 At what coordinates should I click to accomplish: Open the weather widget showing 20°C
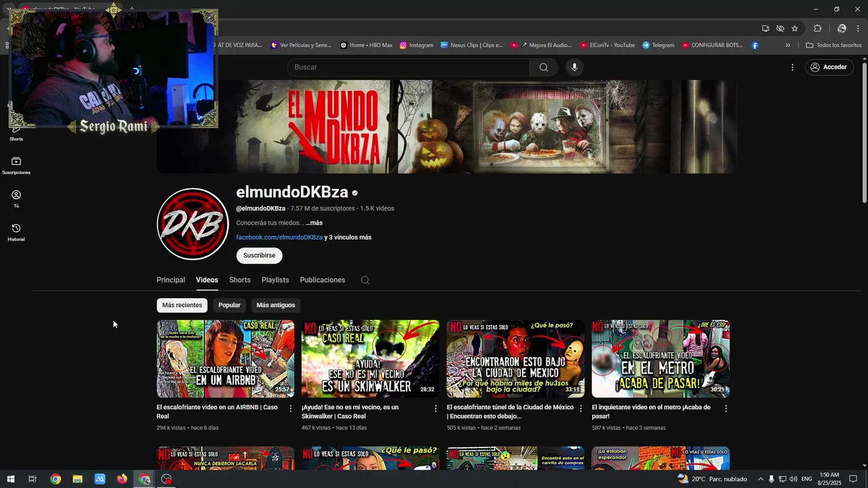coord(712,479)
